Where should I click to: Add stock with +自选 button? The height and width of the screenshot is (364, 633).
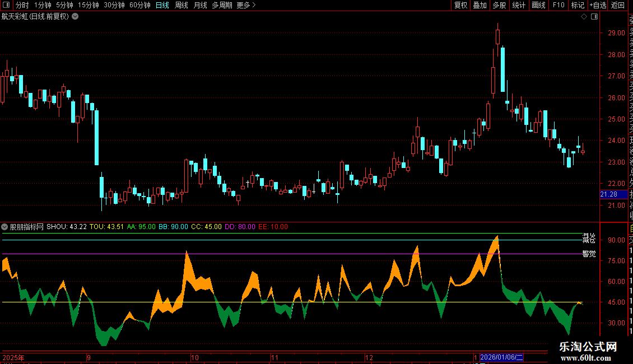point(598,5)
